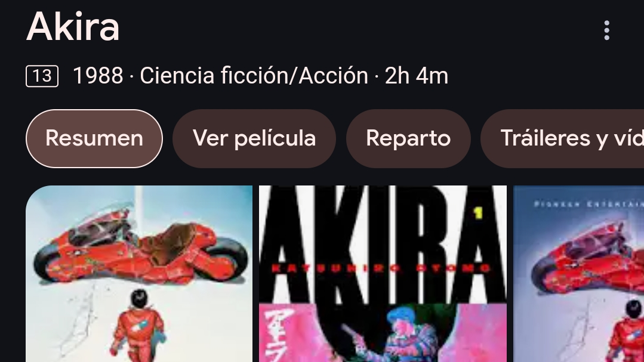Viewport: 644px width, 362px height.
Task: Click the 13 age rating badge
Action: 42,76
